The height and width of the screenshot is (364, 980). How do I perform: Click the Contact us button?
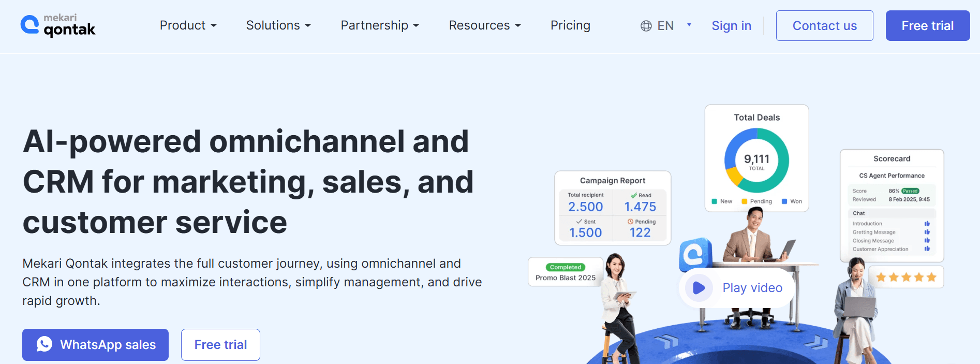(824, 26)
